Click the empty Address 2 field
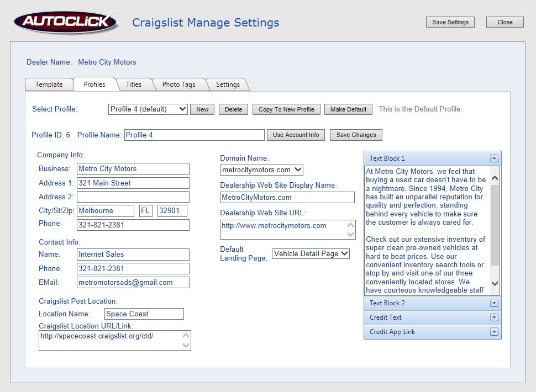This screenshot has height=392, width=536. (x=133, y=197)
